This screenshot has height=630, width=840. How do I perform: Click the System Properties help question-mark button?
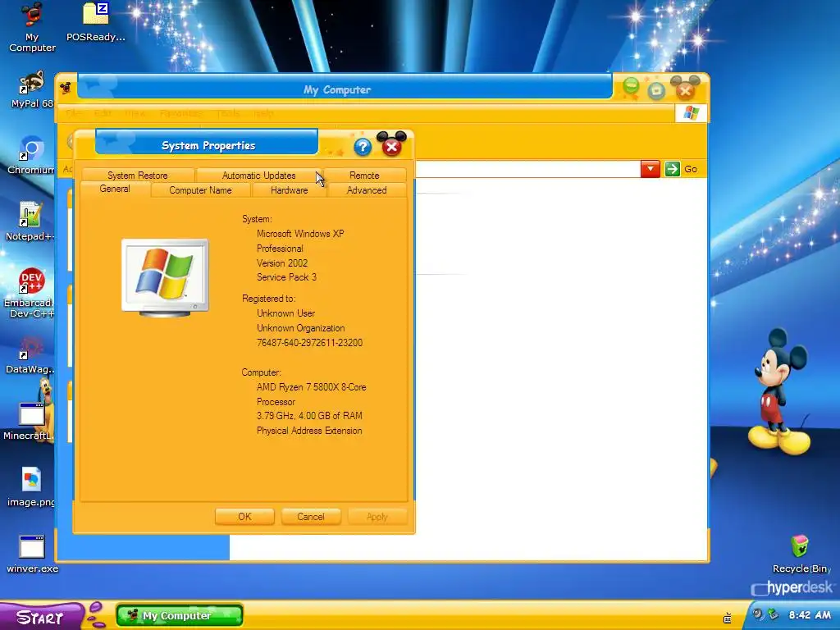click(x=363, y=147)
